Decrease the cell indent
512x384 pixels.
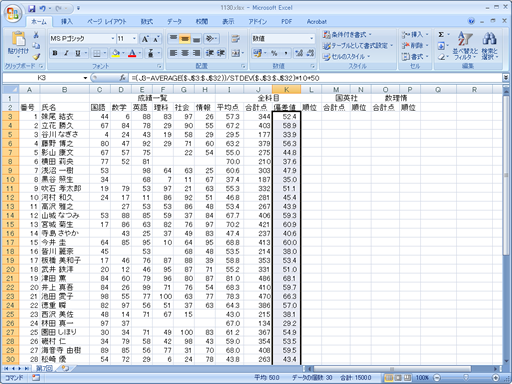tap(210, 53)
